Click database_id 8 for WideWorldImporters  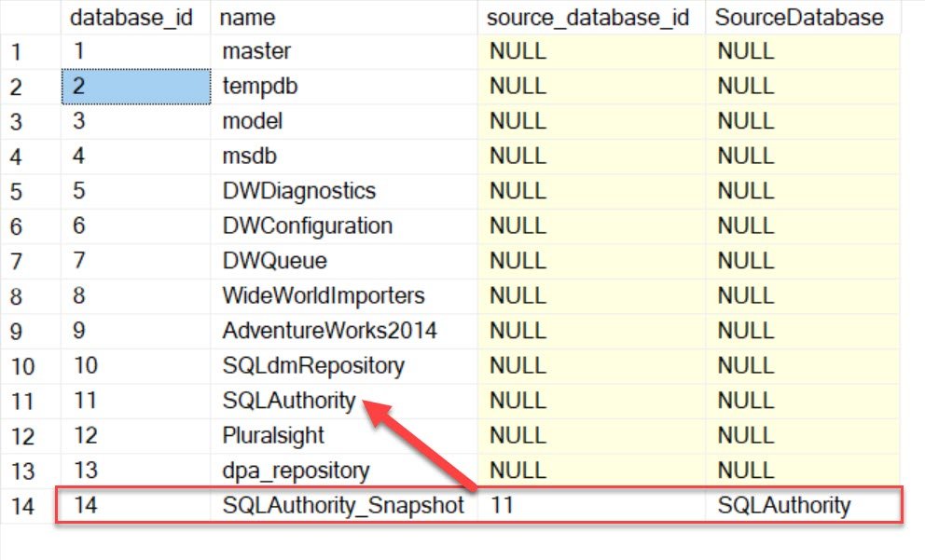click(136, 295)
